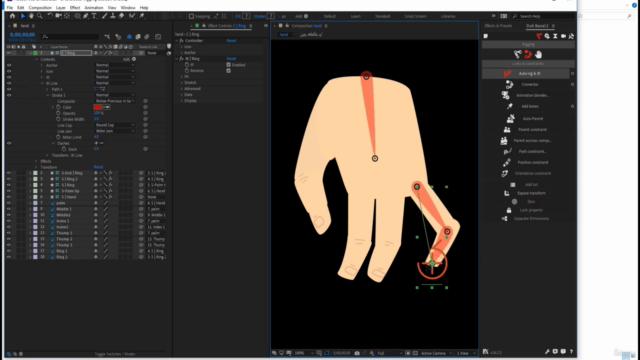Toggle the Reverse checkbox in Effect Controls
The height and width of the screenshot is (360, 640).
click(x=229, y=71)
